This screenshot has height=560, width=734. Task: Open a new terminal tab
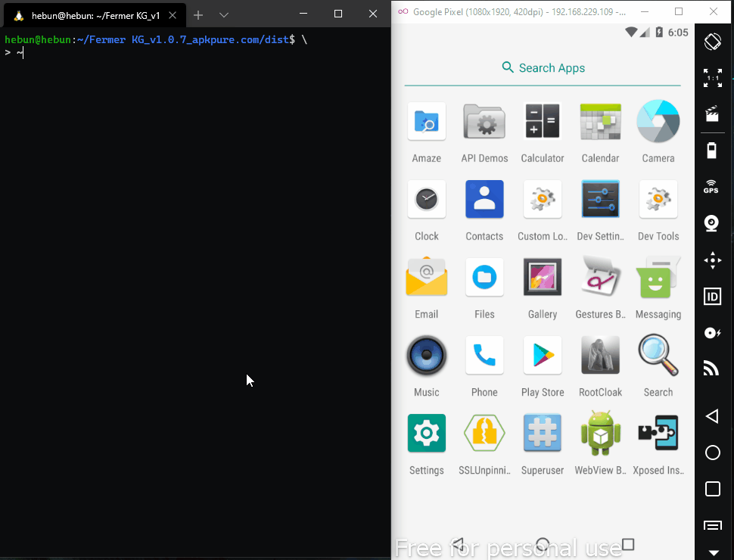coord(198,14)
